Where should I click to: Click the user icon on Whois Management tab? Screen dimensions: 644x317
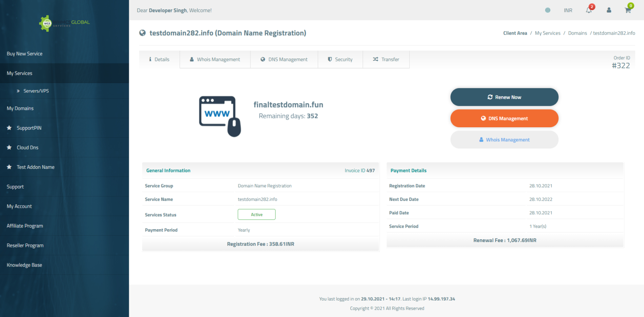192,59
